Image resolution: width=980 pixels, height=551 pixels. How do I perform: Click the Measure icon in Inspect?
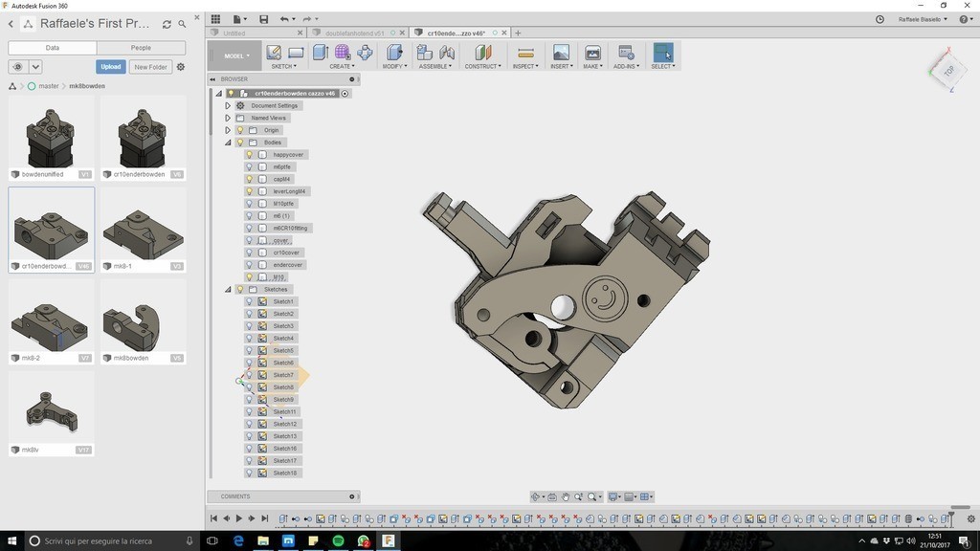point(525,53)
